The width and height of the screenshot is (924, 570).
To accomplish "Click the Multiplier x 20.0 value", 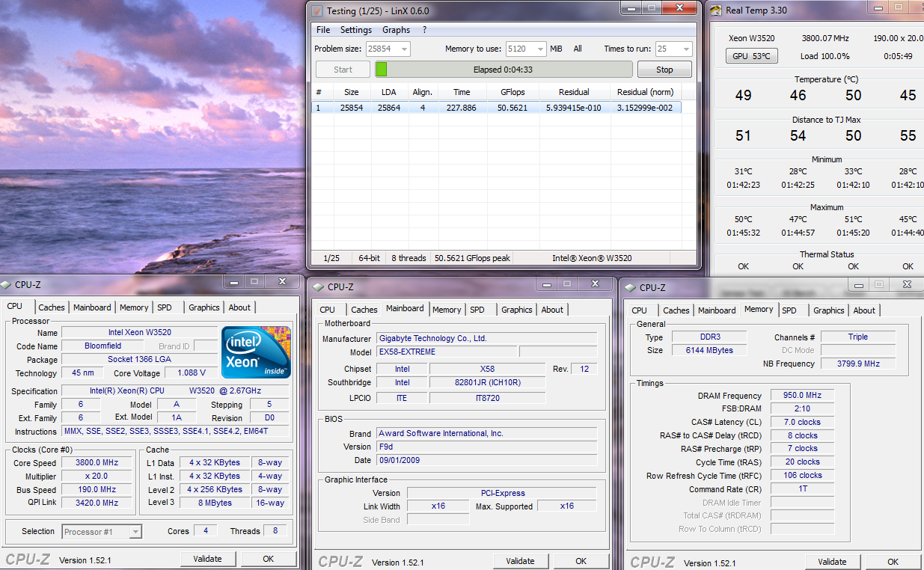I will pyautogui.click(x=97, y=476).
